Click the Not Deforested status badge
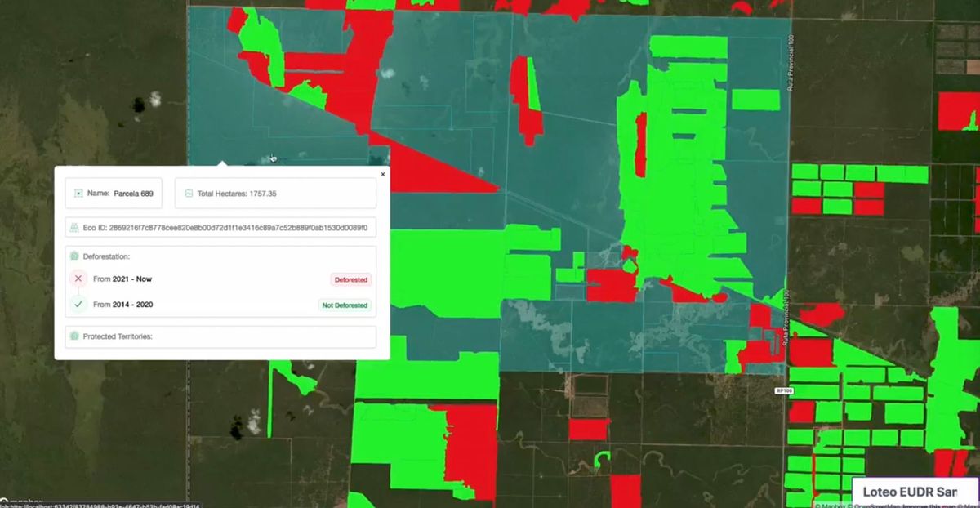 (345, 305)
